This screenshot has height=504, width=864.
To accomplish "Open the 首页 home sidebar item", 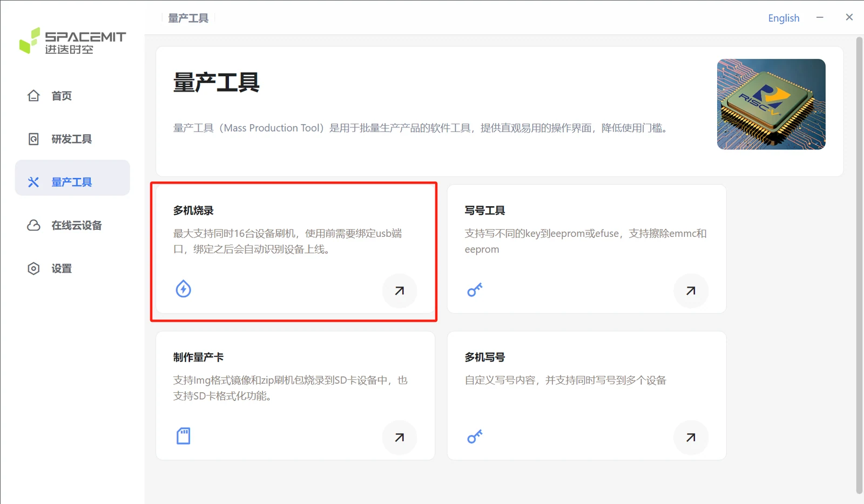I will coord(72,96).
